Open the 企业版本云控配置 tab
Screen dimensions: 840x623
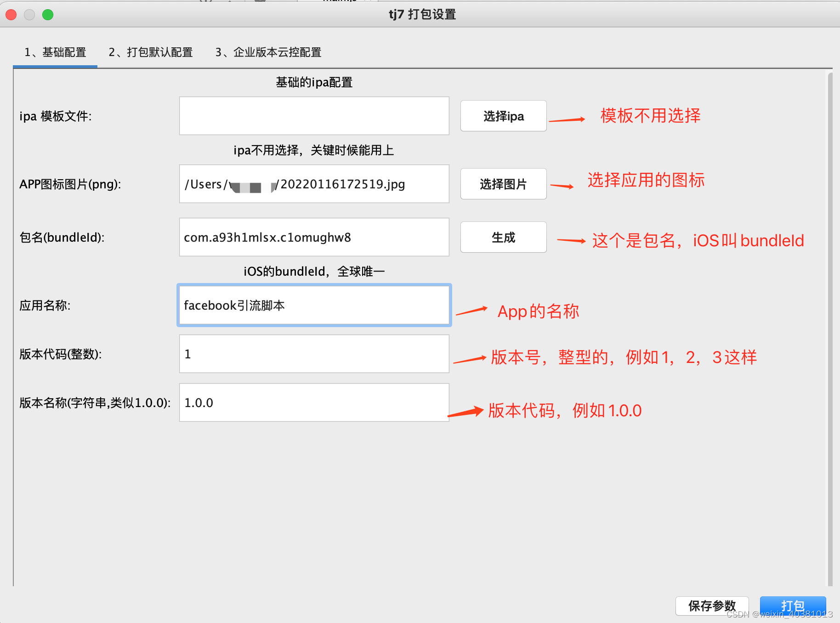point(268,52)
